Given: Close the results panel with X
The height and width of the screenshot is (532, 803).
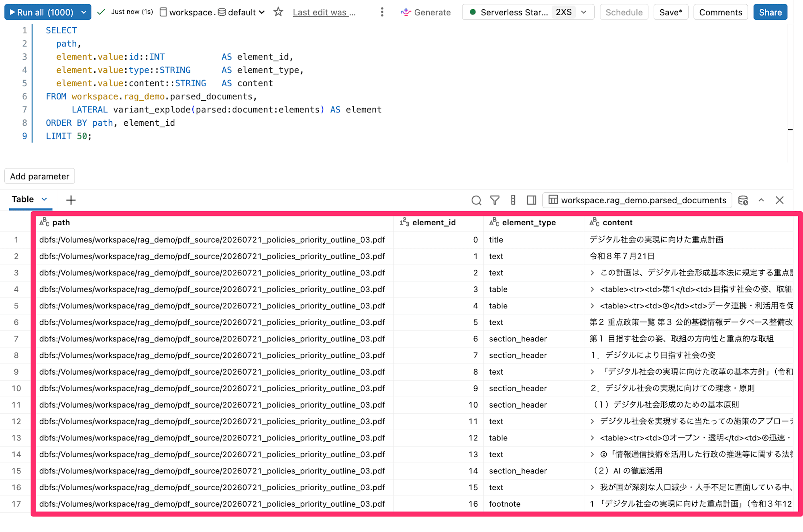Looking at the screenshot, I should [x=780, y=200].
